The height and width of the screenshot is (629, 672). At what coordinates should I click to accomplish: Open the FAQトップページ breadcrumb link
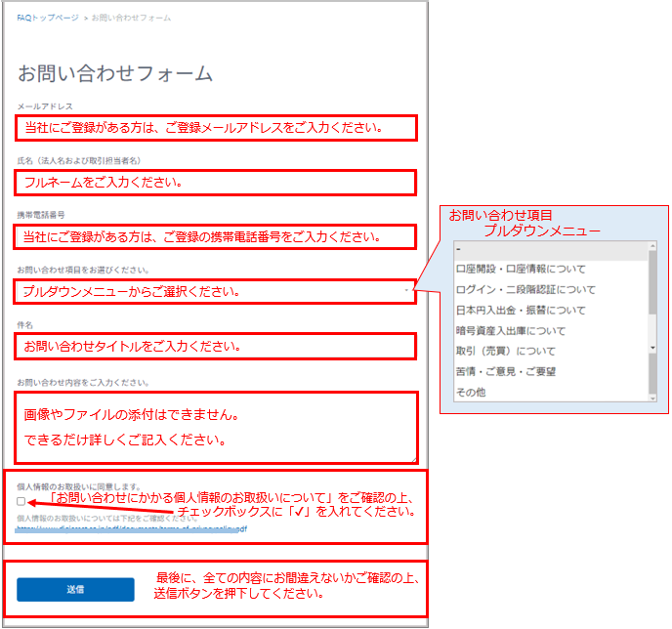click(x=48, y=18)
